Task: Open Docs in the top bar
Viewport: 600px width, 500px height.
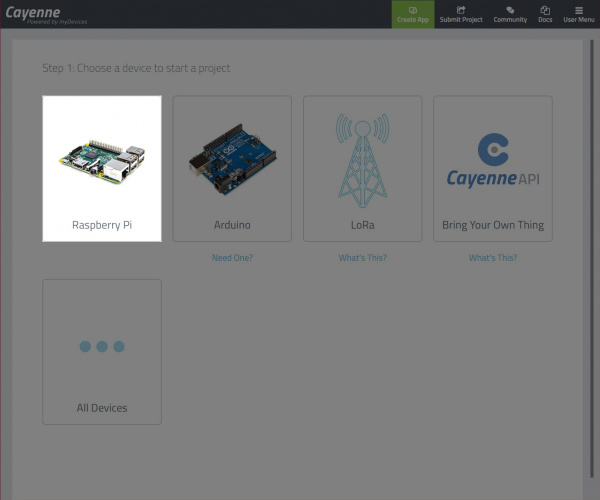Action: point(545,15)
